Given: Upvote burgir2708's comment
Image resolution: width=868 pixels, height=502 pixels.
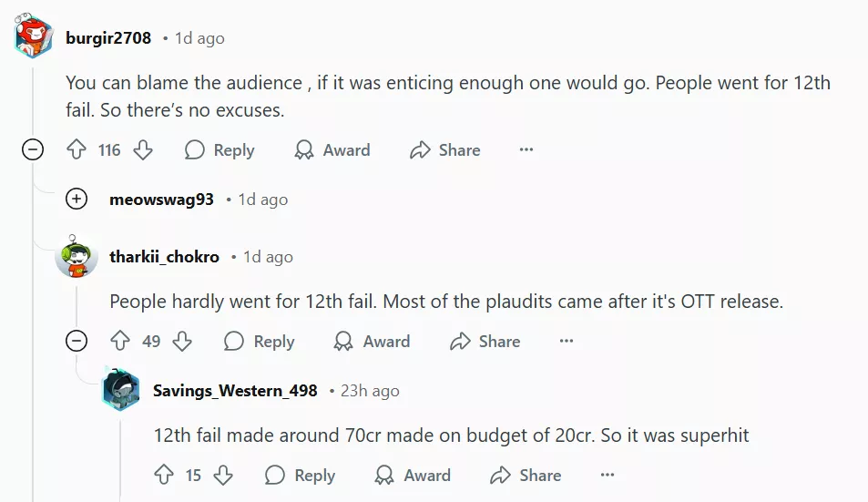Looking at the screenshot, I should (77, 150).
